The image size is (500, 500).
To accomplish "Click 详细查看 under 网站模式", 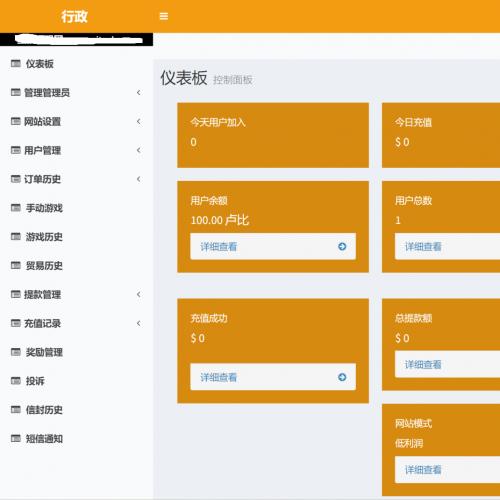I will coord(423,470).
